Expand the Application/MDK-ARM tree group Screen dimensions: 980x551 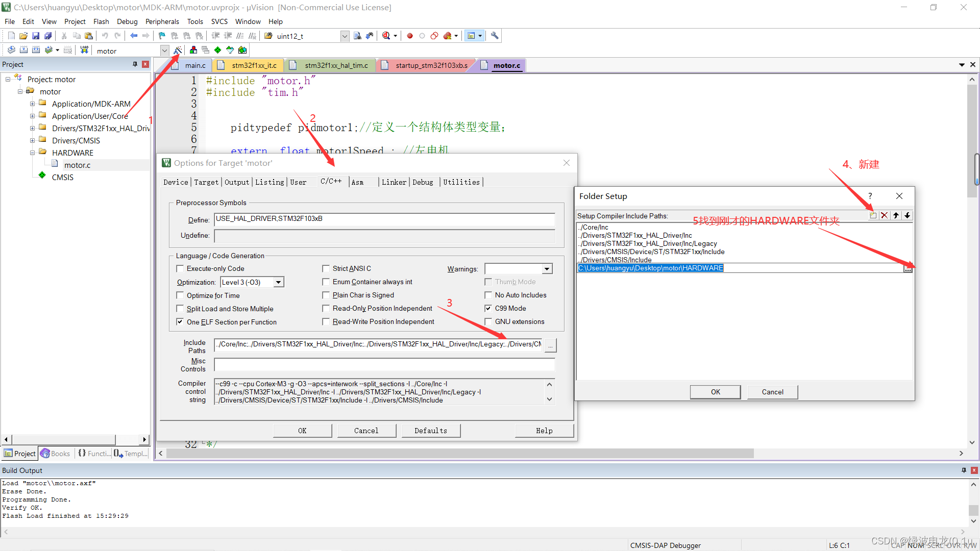pos(33,104)
